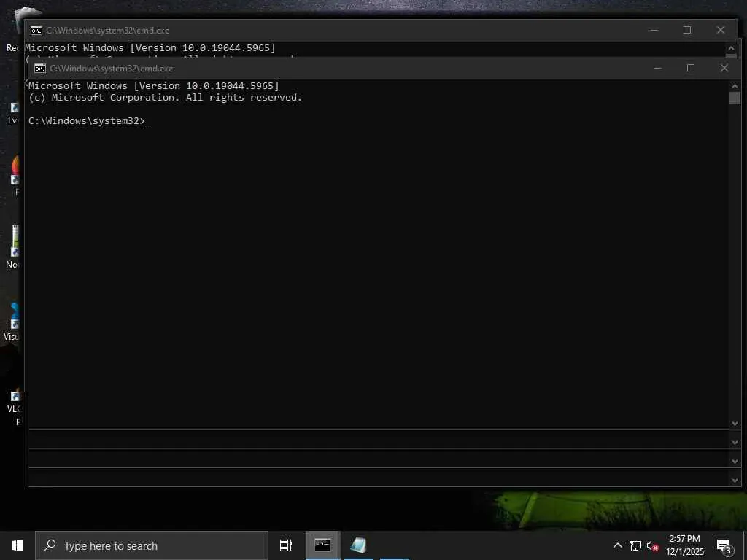Click the muted volume tray icon

pos(652,545)
